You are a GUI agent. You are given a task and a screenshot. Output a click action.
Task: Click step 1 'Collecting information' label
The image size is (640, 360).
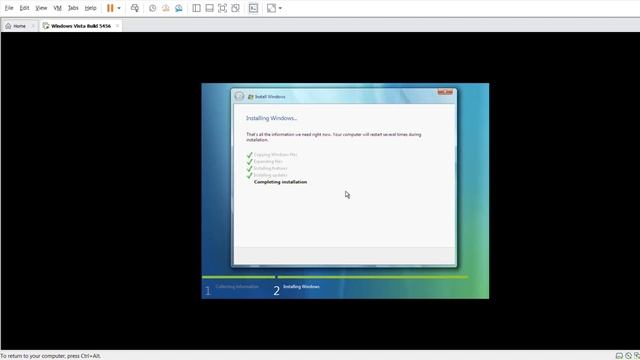coord(237,287)
